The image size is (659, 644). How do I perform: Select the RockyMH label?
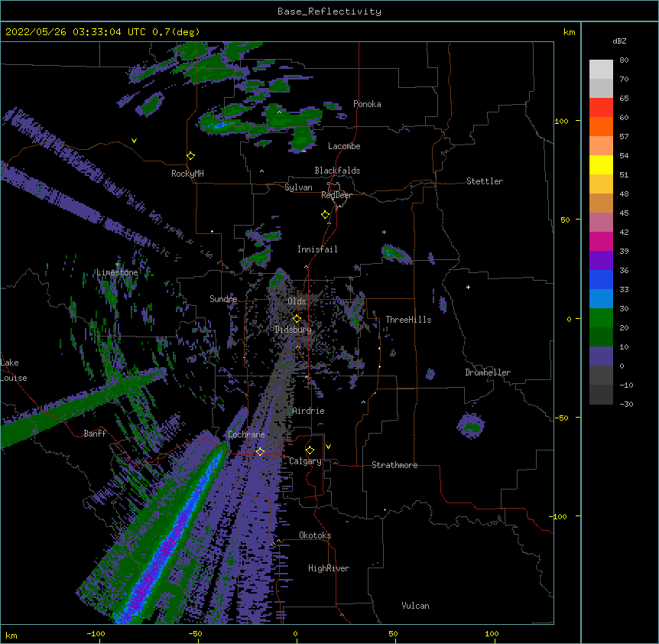[187, 174]
